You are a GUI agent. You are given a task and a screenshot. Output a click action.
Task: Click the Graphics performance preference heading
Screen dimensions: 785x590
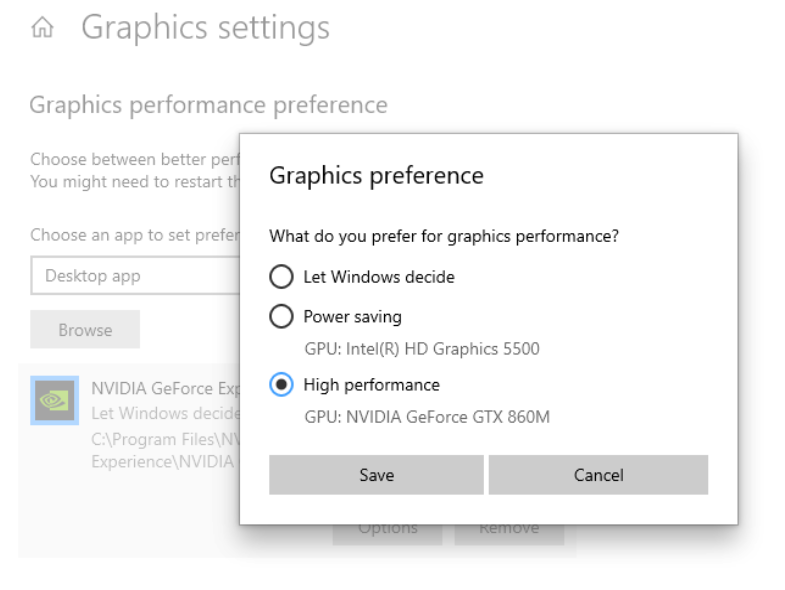pos(208,104)
